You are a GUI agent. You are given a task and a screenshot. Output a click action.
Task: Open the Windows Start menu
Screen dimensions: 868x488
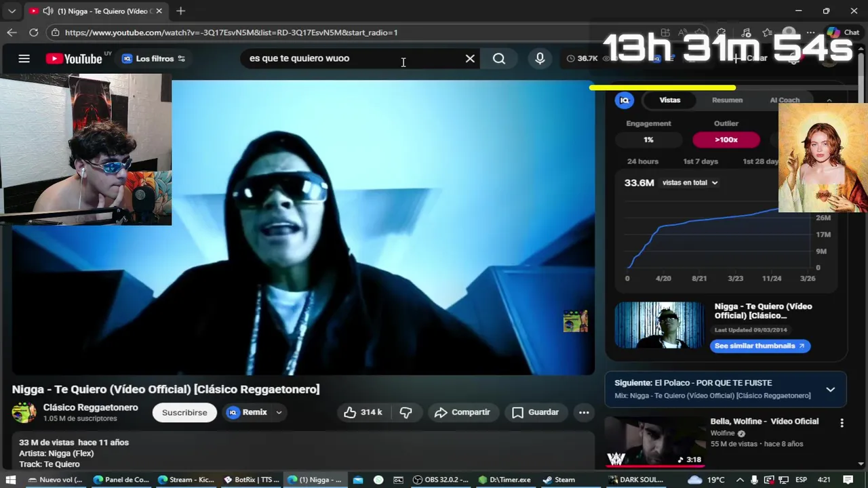(11, 480)
